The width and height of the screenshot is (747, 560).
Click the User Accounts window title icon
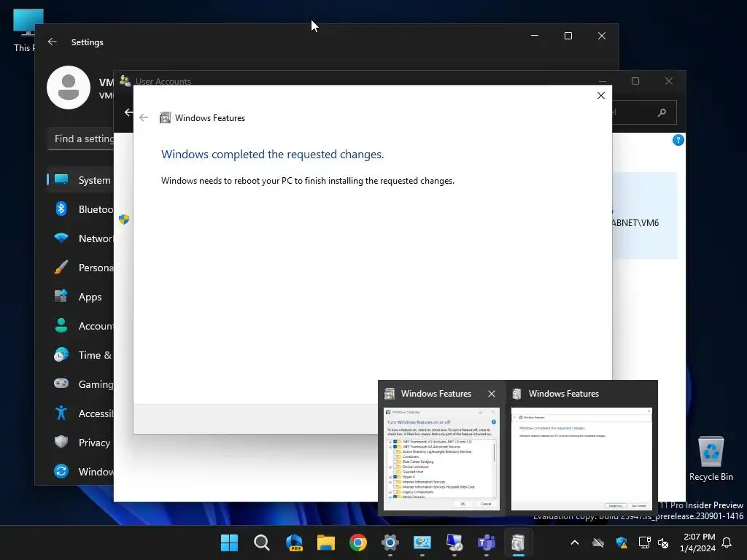tap(125, 80)
